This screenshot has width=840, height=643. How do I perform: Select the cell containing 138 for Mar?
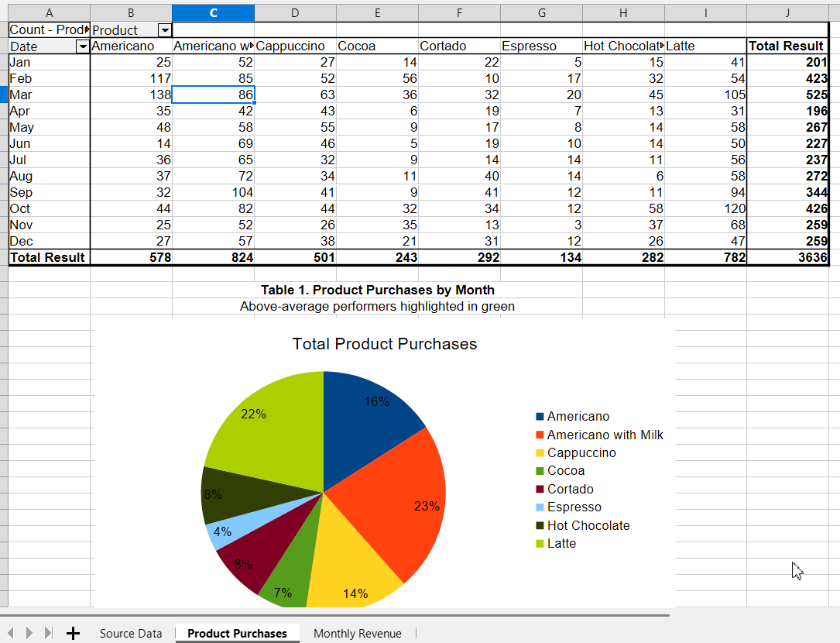[x=132, y=95]
